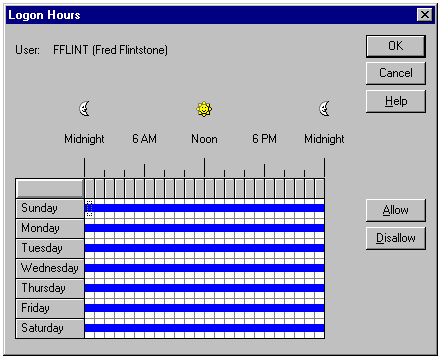Click the Allow button

[x=396, y=210]
